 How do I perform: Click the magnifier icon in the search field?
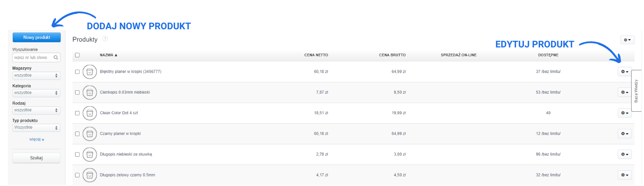coord(56,58)
